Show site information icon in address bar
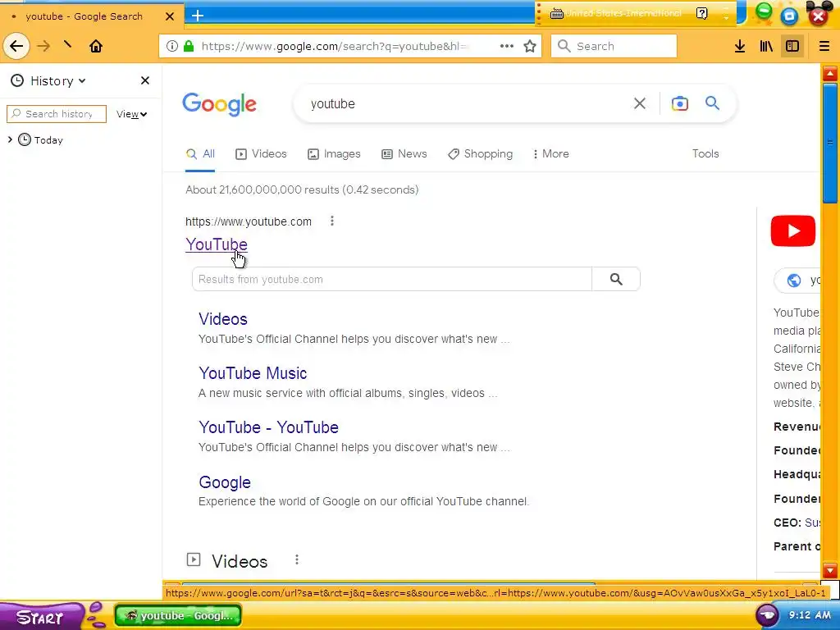 click(172, 46)
